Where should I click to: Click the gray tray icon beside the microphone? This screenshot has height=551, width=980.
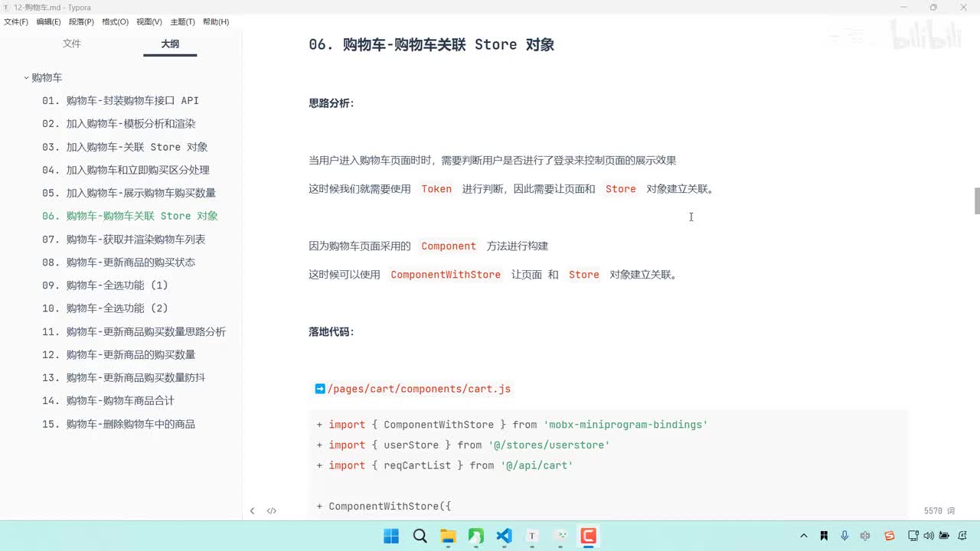[865, 536]
